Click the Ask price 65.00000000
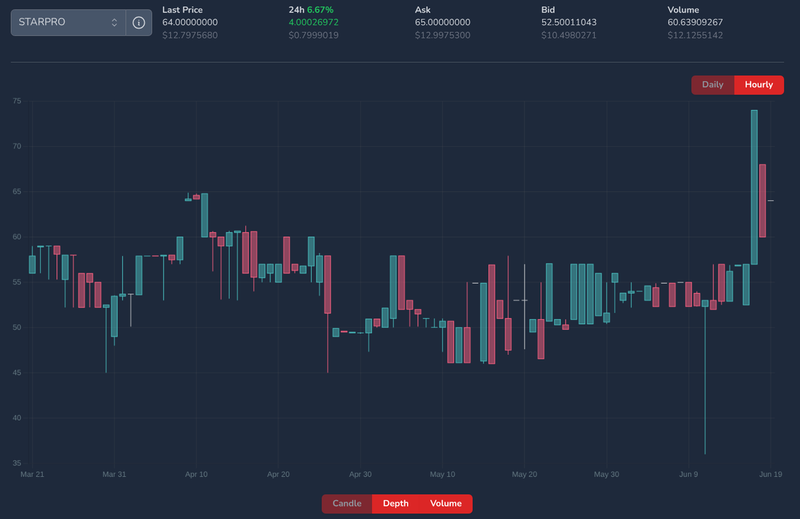 pyautogui.click(x=442, y=22)
